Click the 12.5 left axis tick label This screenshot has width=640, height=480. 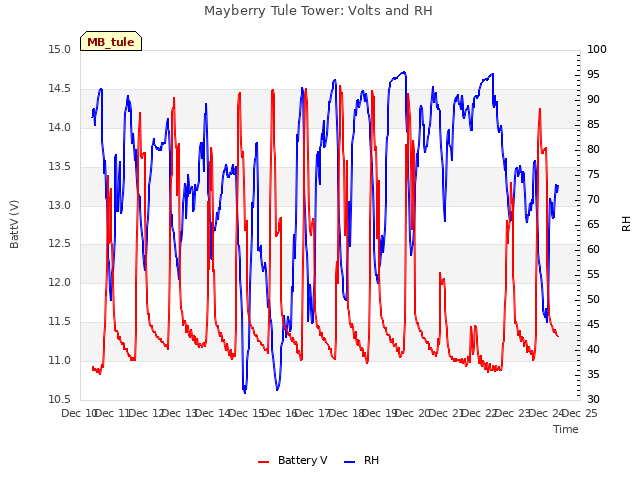(60, 244)
